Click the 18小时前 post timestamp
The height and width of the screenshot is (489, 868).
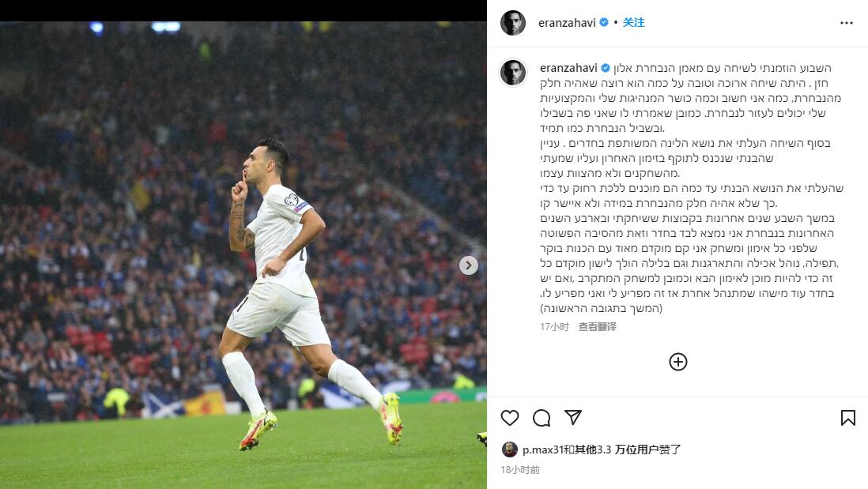pos(520,469)
